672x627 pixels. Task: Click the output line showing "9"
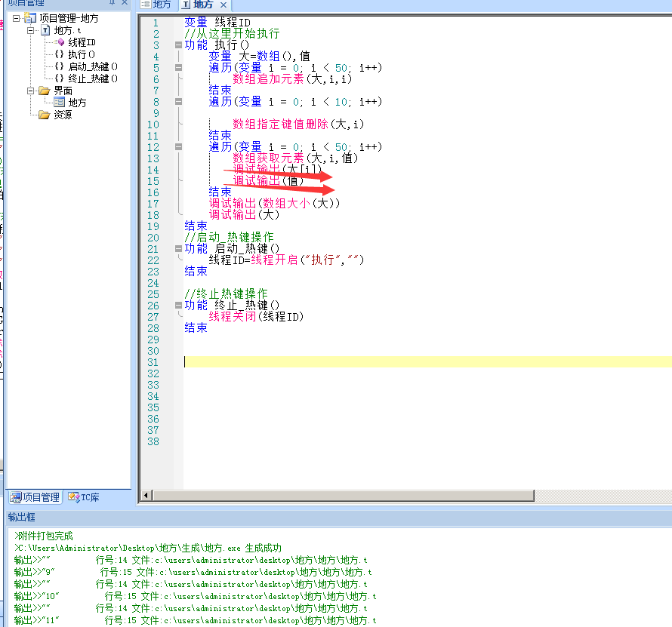[193, 572]
